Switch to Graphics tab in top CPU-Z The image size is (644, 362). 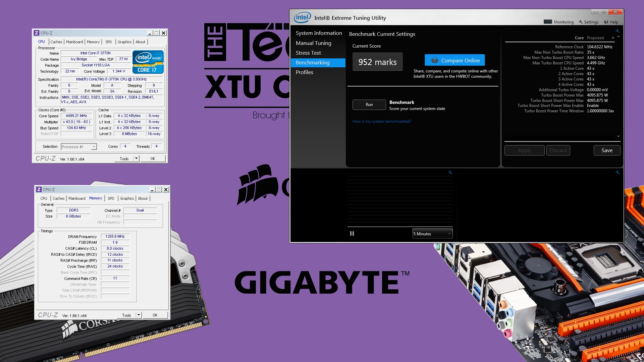(x=124, y=42)
